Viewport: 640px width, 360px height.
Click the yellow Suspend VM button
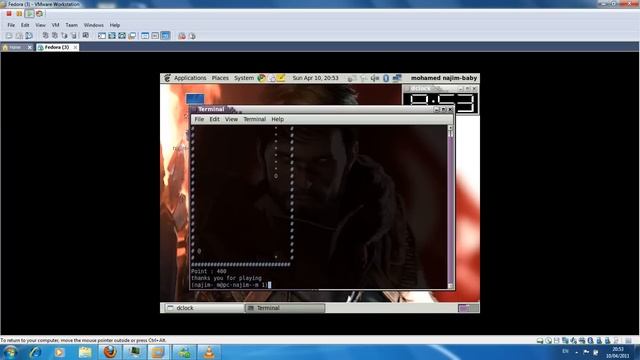click(19, 13)
